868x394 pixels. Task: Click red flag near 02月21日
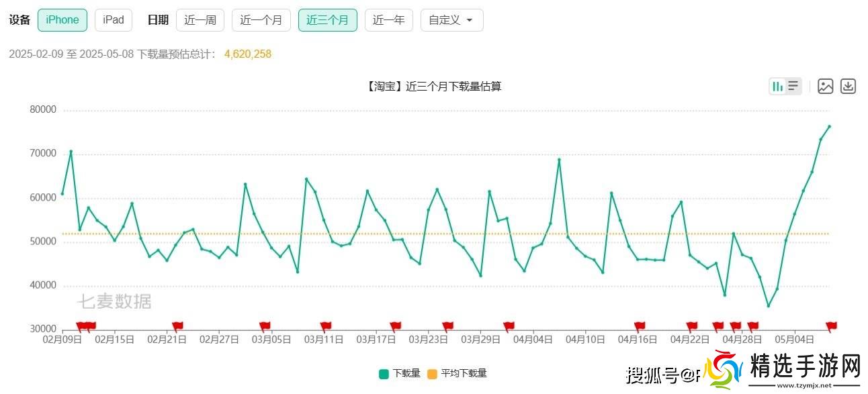[177, 326]
